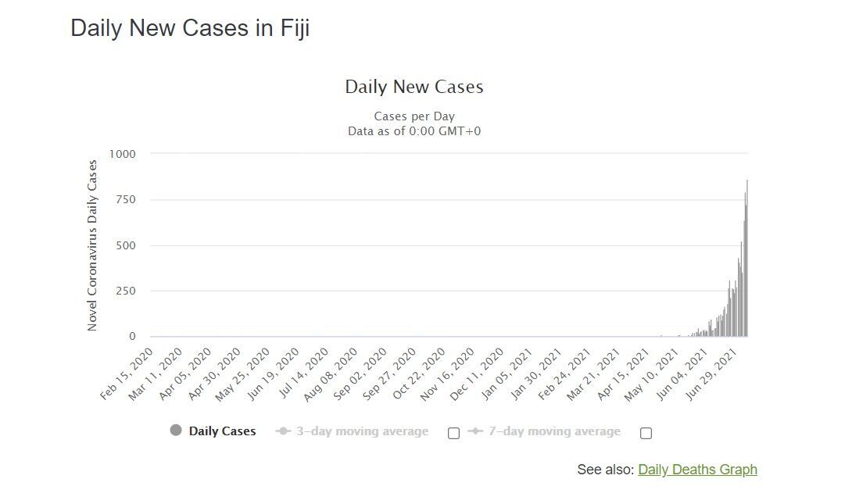
Task: Click the Daily New Cases chart title
Action: [414, 87]
